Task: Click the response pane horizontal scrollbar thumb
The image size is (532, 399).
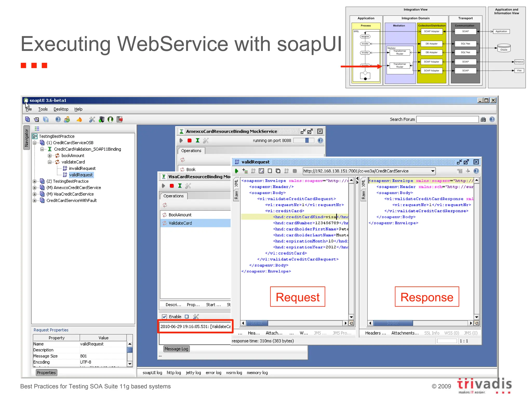Action: [x=393, y=323]
